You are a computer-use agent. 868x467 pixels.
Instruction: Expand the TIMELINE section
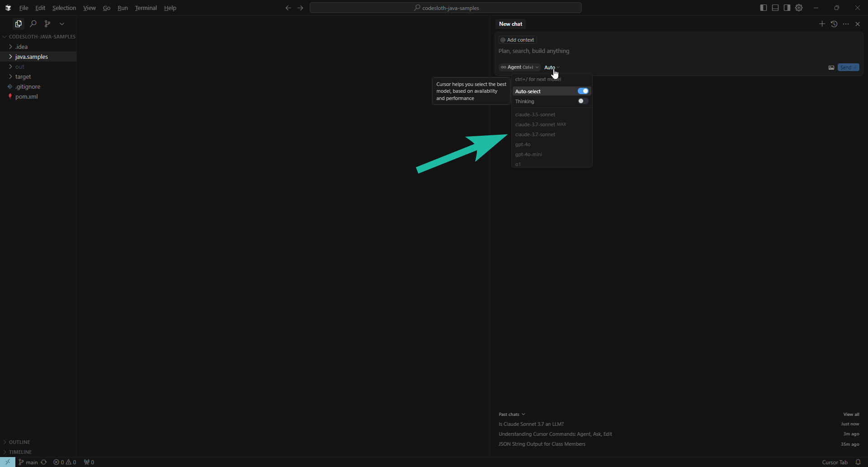click(x=38, y=452)
